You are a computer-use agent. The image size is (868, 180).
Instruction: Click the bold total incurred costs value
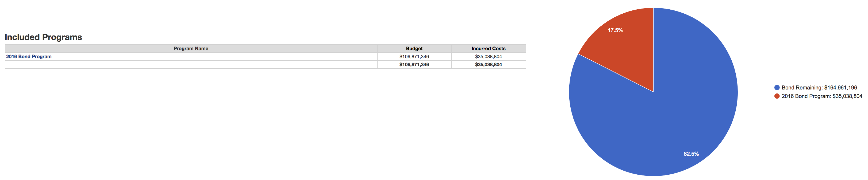[489, 65]
